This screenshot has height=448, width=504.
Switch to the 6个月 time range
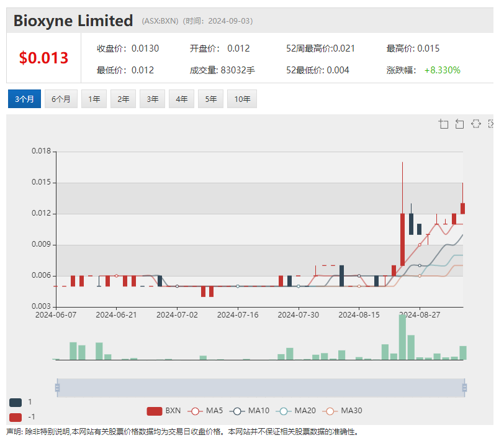point(61,99)
